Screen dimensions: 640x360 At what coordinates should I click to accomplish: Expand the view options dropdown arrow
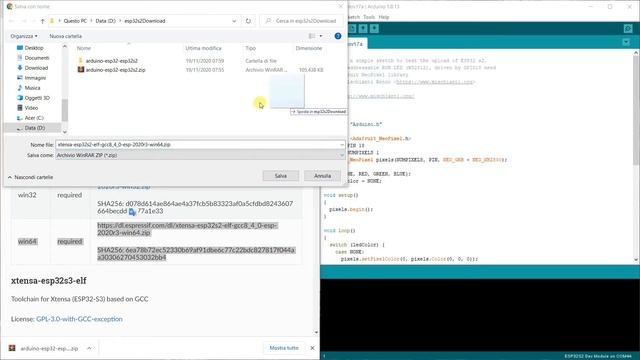pos(321,36)
